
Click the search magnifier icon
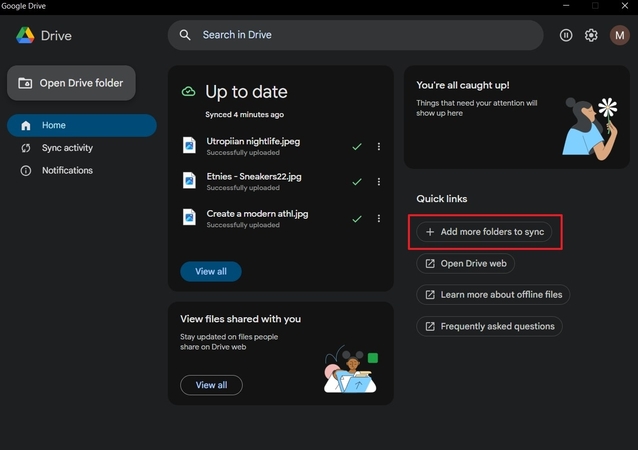(x=185, y=35)
